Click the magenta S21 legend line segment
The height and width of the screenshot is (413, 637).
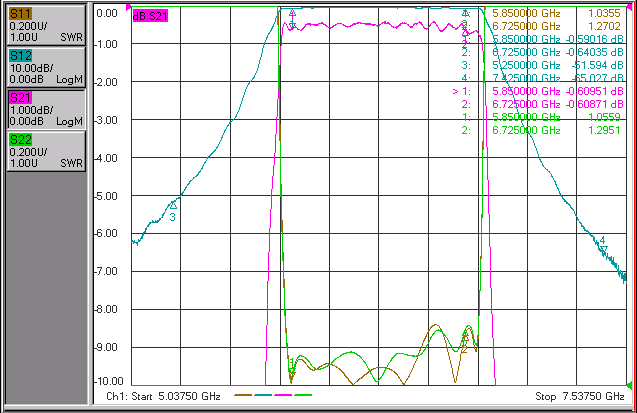(283, 395)
